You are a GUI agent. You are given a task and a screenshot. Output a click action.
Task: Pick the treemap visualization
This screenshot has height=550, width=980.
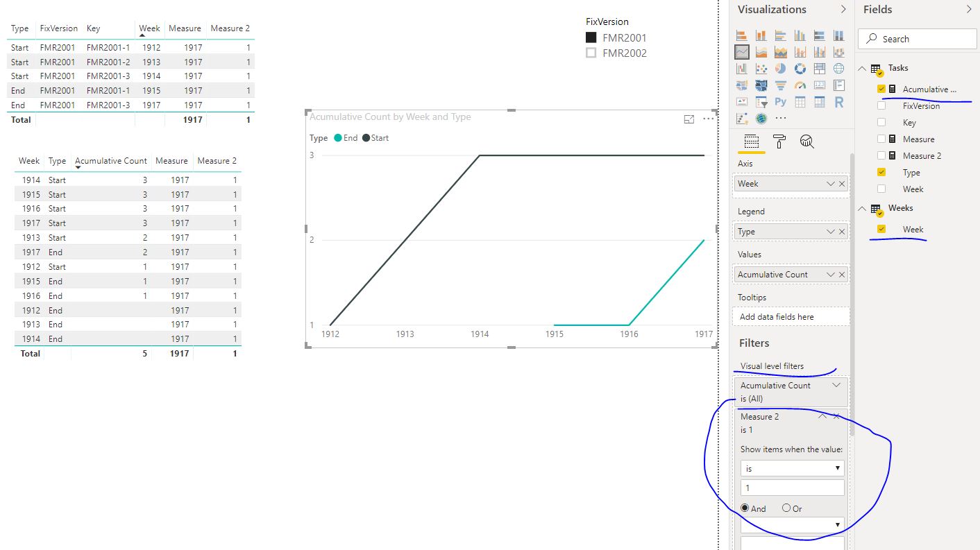(820, 69)
